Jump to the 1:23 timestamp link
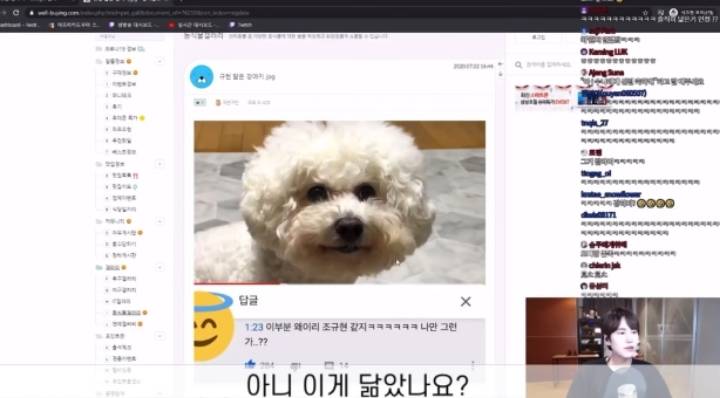 tap(253, 327)
